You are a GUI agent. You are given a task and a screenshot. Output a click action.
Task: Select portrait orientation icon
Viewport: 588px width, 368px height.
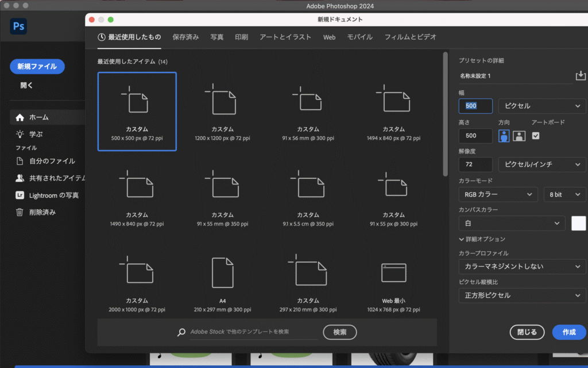click(x=504, y=136)
